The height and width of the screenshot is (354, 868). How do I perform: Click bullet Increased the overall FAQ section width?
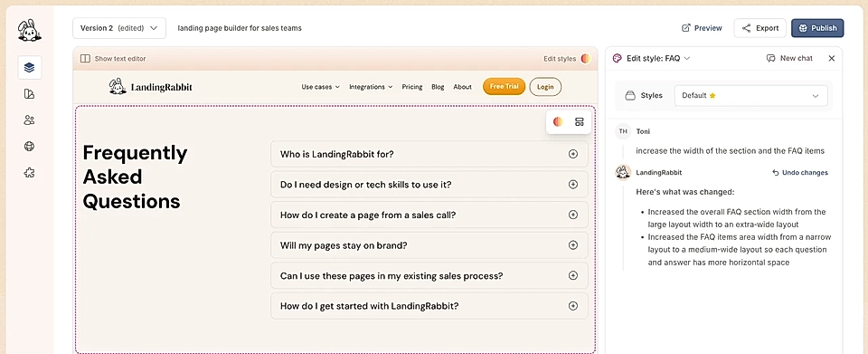point(737,218)
